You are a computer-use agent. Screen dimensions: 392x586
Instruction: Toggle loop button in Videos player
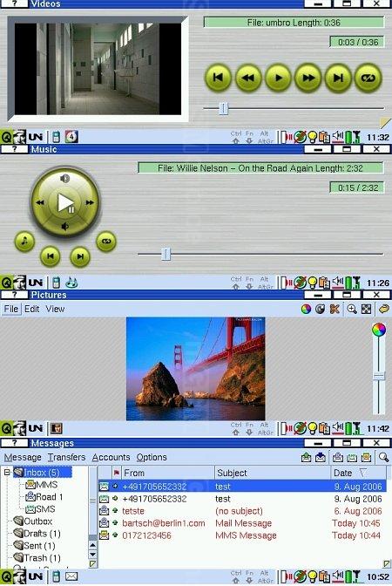[x=368, y=78]
